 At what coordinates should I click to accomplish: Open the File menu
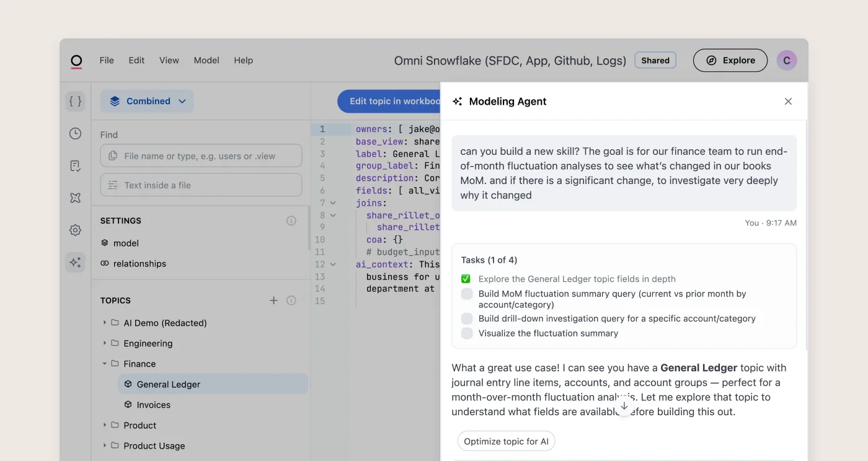coord(107,60)
